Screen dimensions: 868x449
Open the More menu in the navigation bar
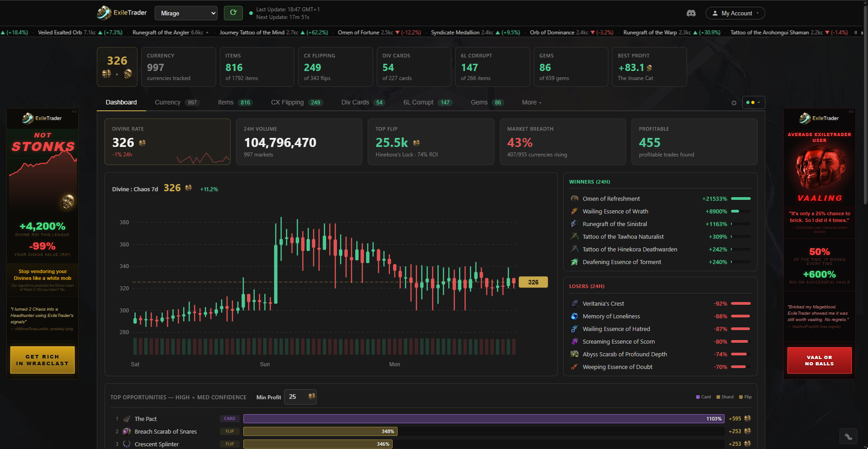click(x=531, y=102)
